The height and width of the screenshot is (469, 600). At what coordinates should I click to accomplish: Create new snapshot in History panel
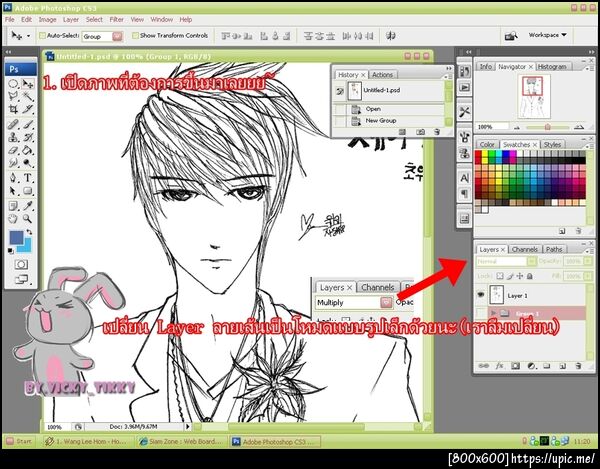(421, 132)
